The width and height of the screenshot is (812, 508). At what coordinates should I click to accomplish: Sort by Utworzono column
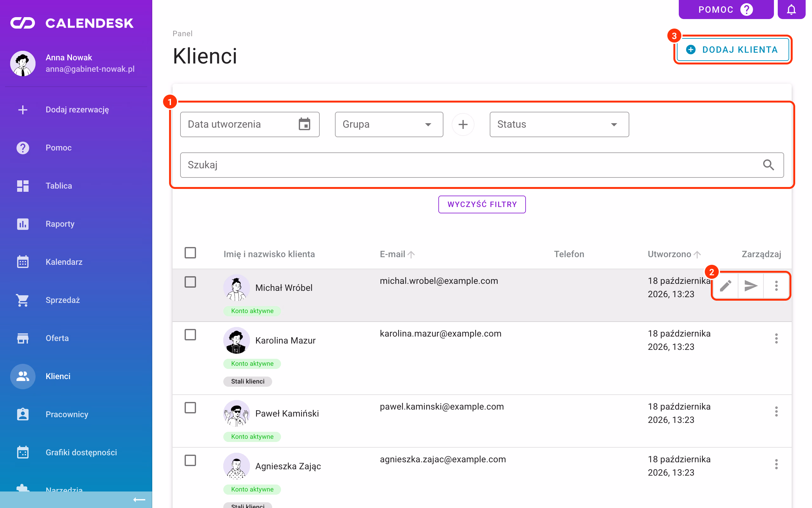(x=674, y=254)
